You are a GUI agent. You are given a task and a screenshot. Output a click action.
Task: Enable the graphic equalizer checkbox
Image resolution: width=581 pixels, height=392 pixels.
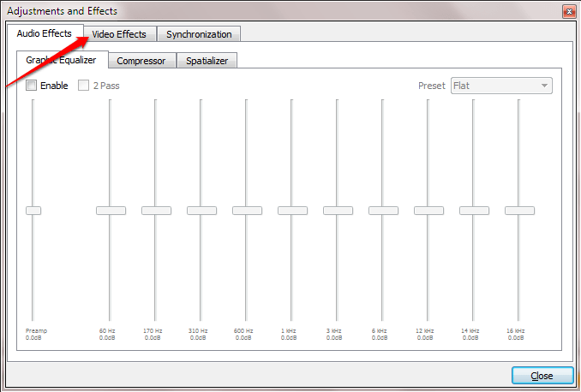pos(31,86)
